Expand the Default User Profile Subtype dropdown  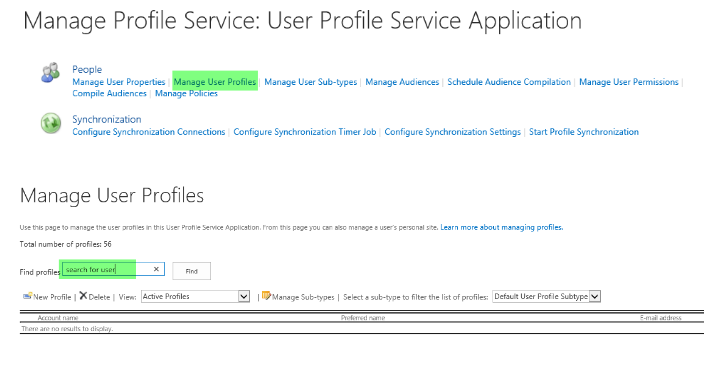[x=595, y=296]
